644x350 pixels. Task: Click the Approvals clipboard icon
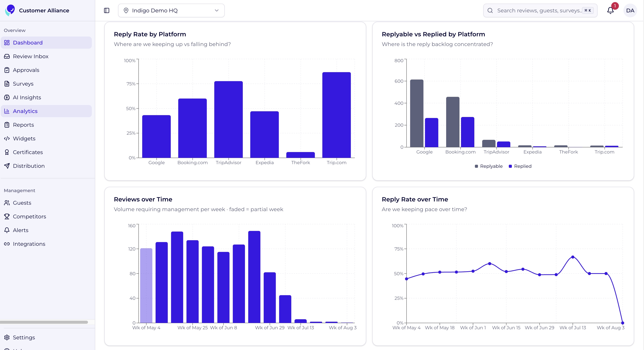point(7,70)
